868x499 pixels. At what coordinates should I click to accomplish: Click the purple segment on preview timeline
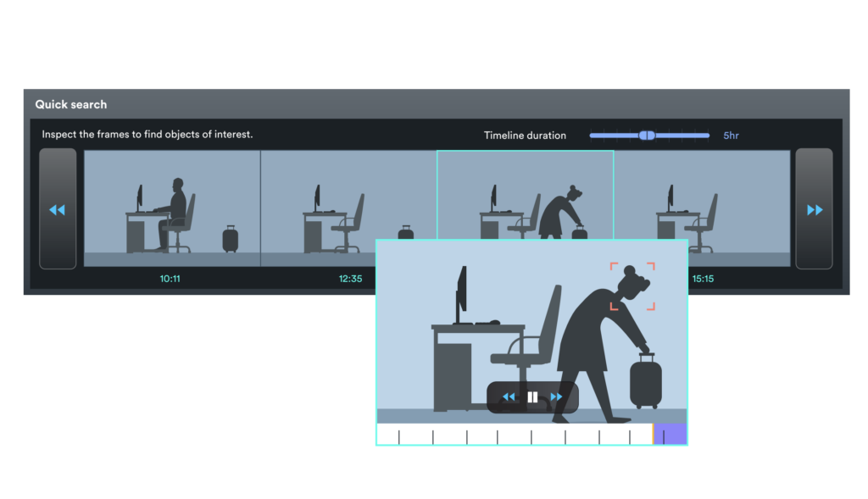click(x=670, y=435)
